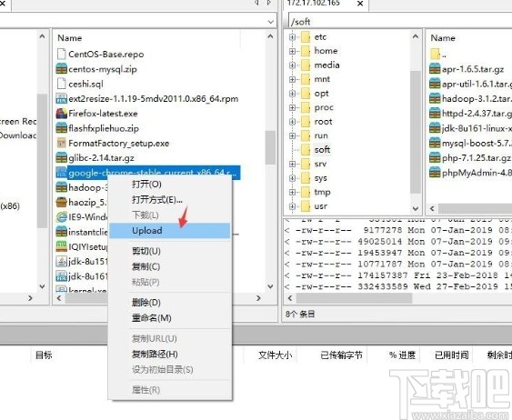Expand the opt folder node
Image resolution: width=512 pixels, height=420 pixels.
[x=292, y=94]
